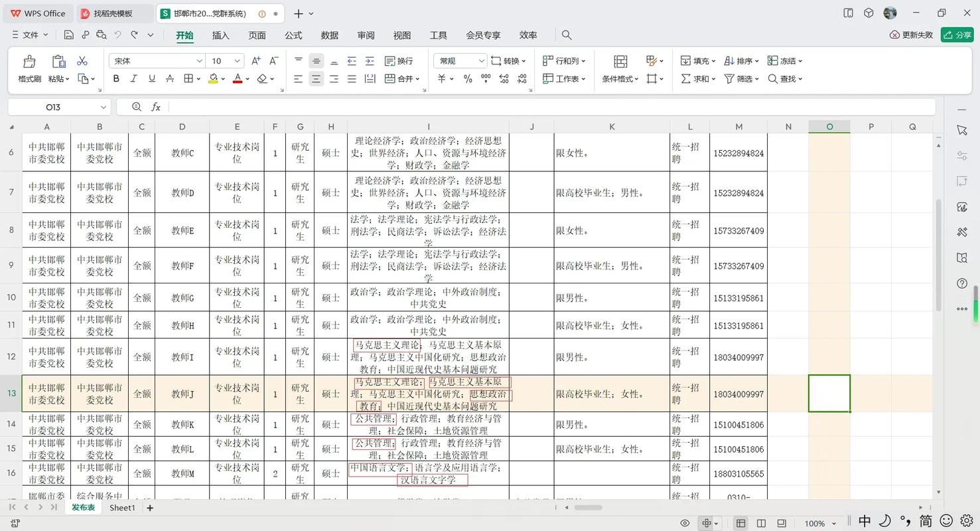This screenshot has width=980, height=531.
Task: Toggle middle vertical alignment
Action: pyautogui.click(x=316, y=61)
